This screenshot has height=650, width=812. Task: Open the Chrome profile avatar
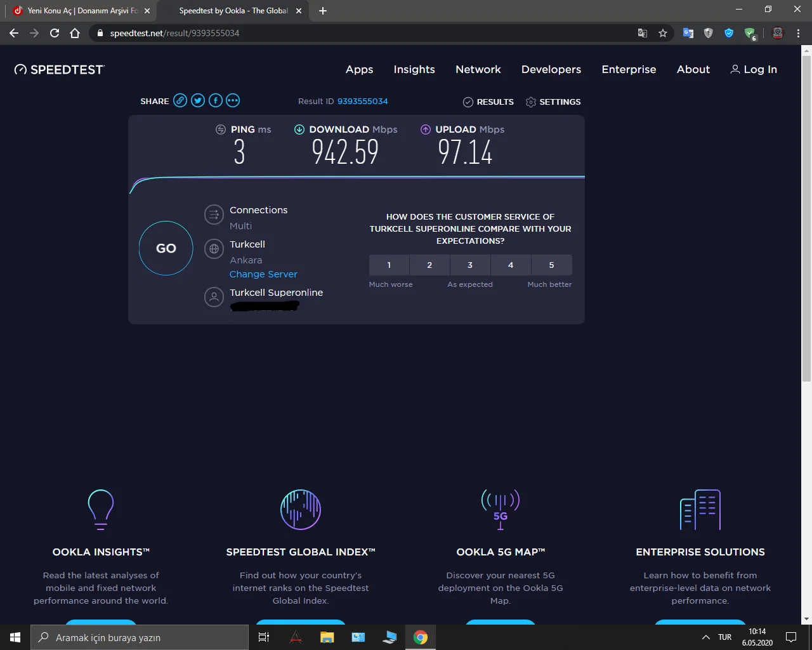tap(778, 33)
